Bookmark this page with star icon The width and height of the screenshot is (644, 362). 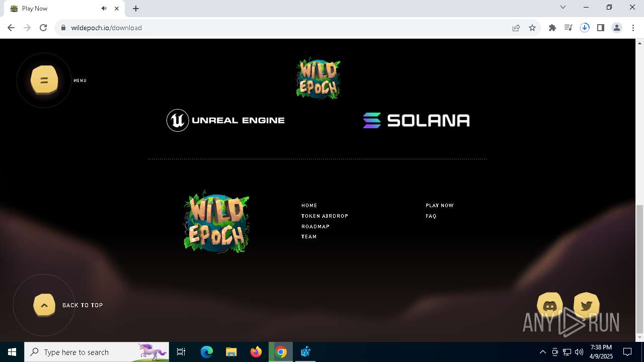(532, 28)
